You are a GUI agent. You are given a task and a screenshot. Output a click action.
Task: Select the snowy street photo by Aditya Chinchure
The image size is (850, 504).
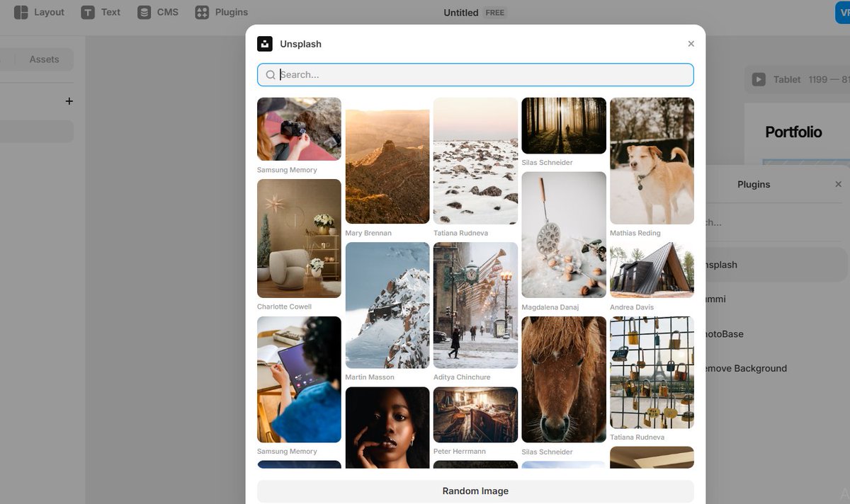point(475,305)
